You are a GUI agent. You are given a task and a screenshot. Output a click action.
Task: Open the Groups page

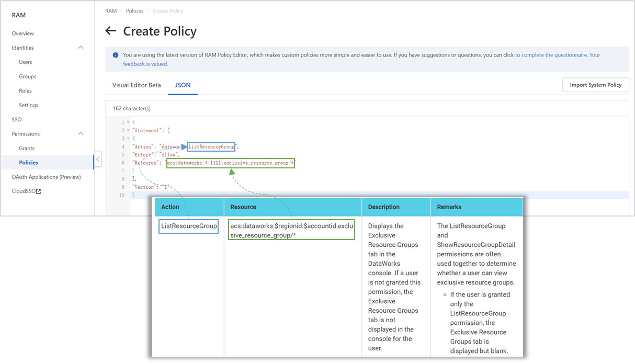coord(28,76)
